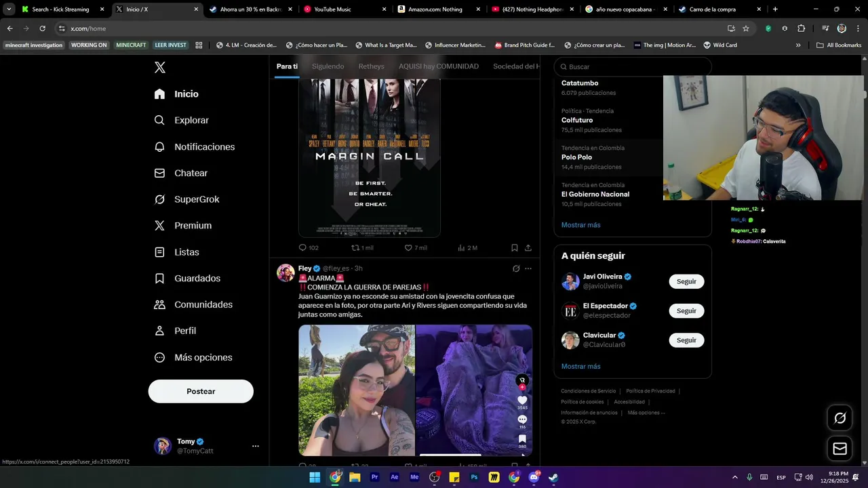
Task: Reply to the Margin Call post
Action: pyautogui.click(x=309, y=248)
